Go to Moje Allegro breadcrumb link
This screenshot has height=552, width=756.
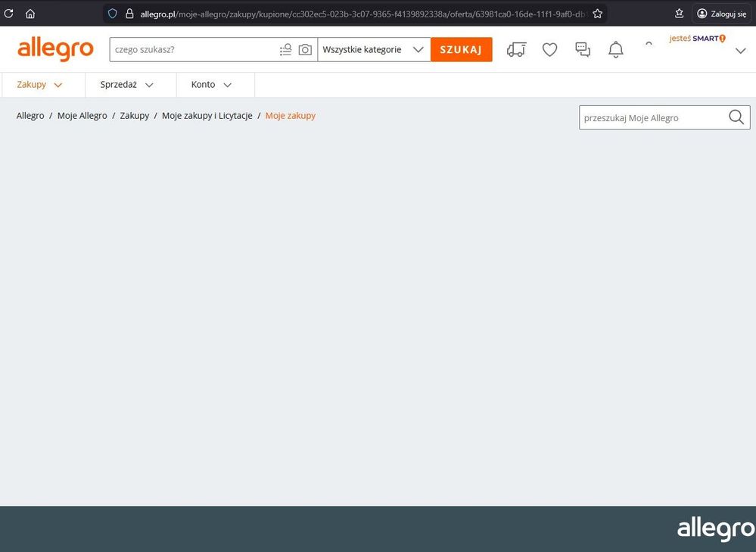tap(82, 116)
